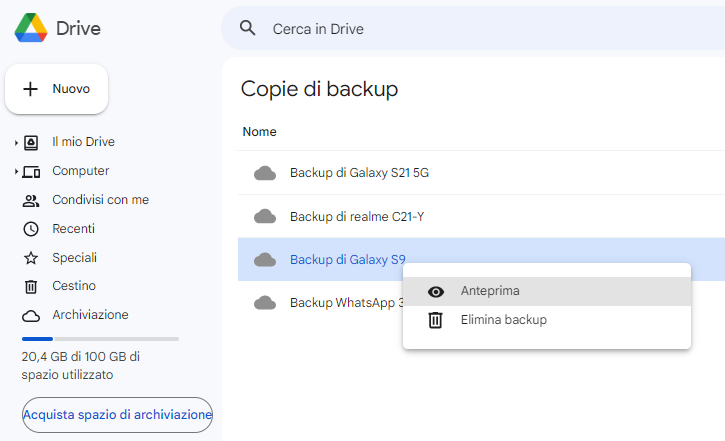Sort by the Nome column header
Viewport: 725px width, 441px height.
click(259, 132)
